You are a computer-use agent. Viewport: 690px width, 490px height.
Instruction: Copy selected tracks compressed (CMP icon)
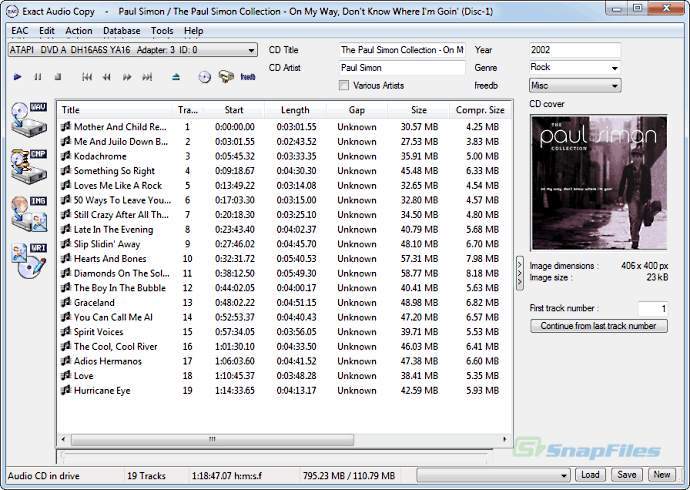tap(29, 166)
